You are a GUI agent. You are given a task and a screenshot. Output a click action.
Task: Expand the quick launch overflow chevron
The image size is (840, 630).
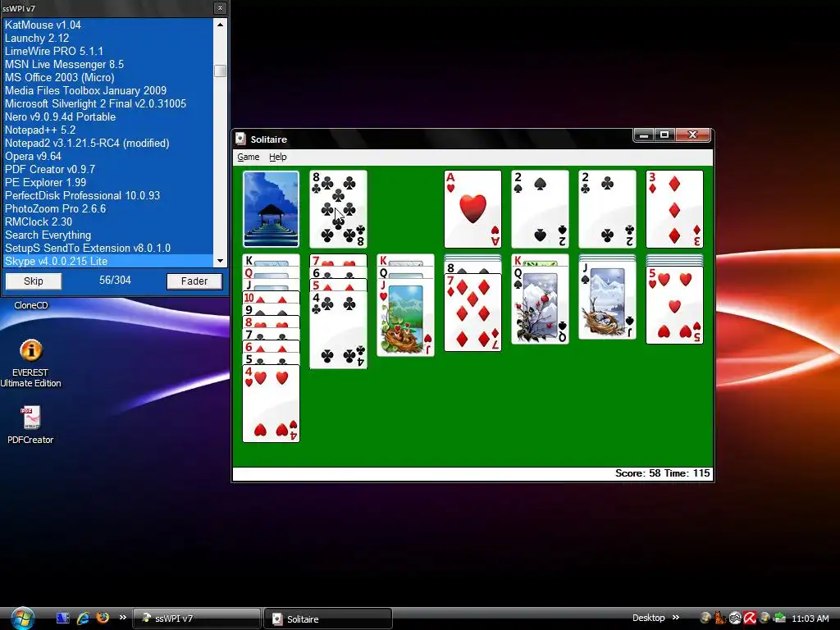tap(123, 618)
